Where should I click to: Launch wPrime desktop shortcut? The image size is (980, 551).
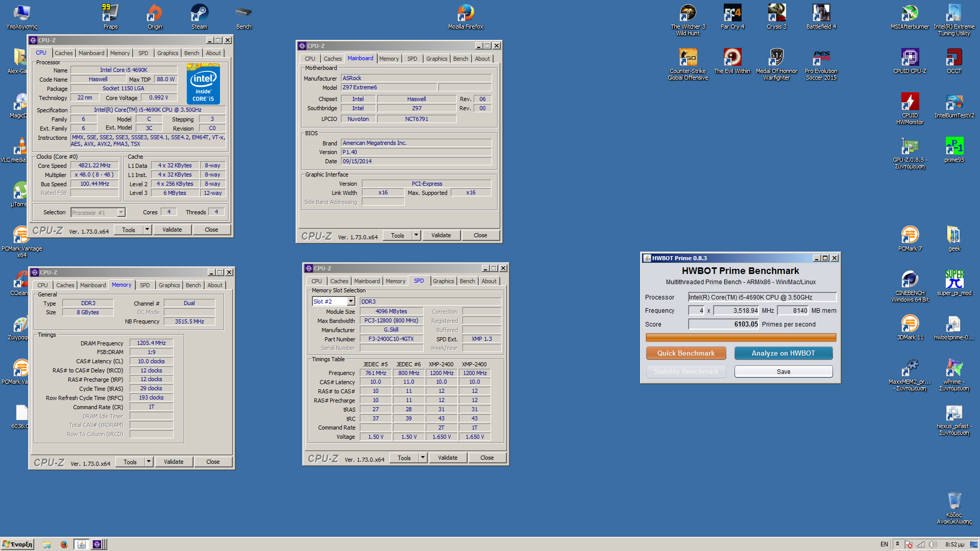[954, 374]
